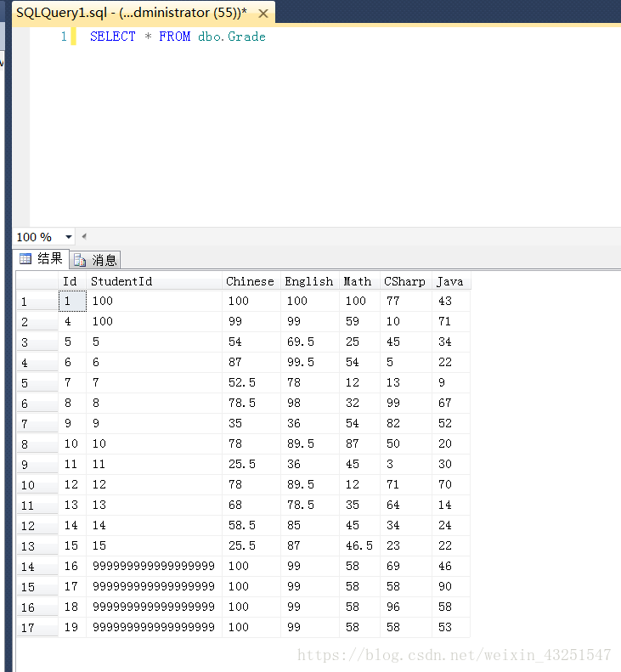Click Java value 90 in row 15

[x=452, y=586]
